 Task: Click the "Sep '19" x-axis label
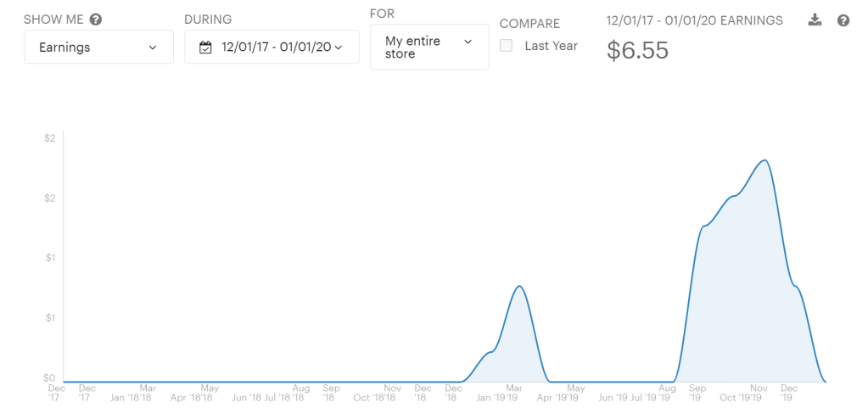point(695,393)
